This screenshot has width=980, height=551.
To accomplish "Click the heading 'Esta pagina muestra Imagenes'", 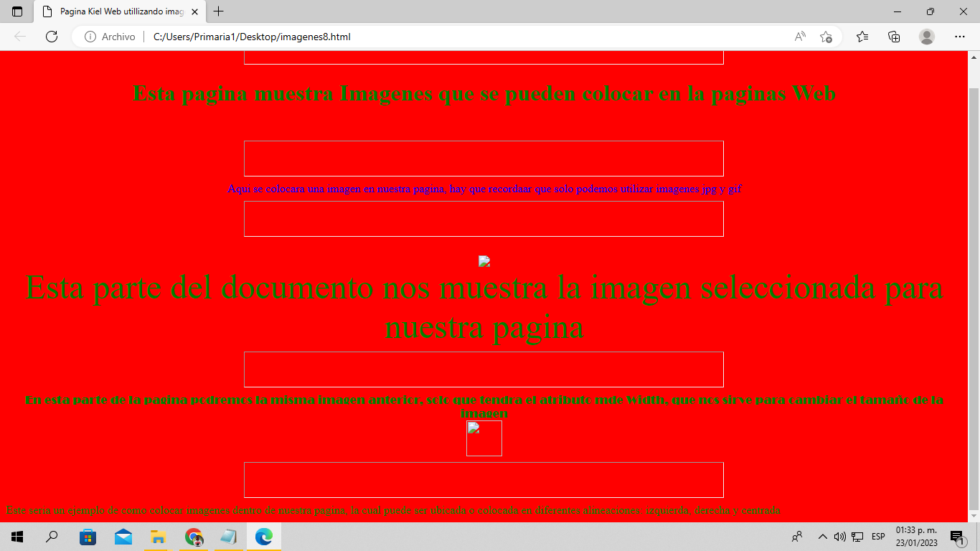I will [484, 94].
